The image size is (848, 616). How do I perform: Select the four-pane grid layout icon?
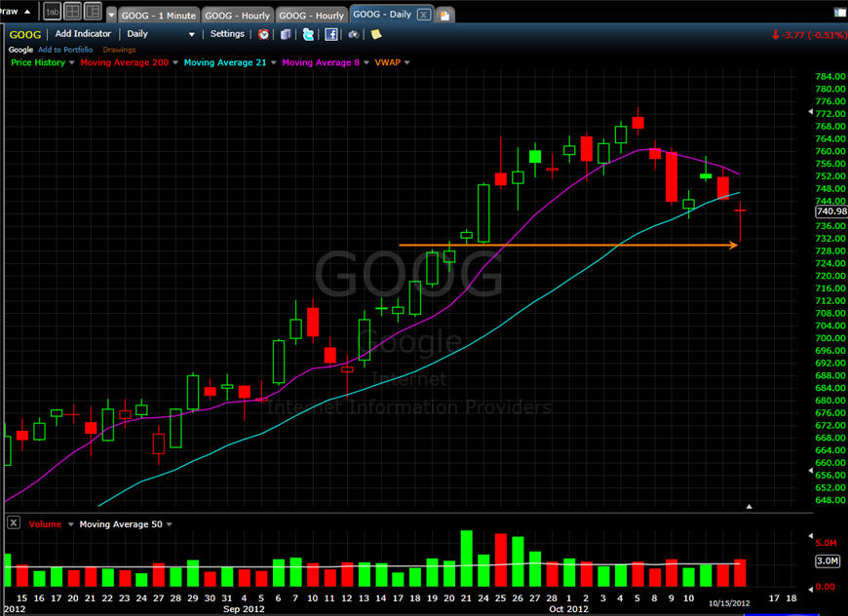72,12
